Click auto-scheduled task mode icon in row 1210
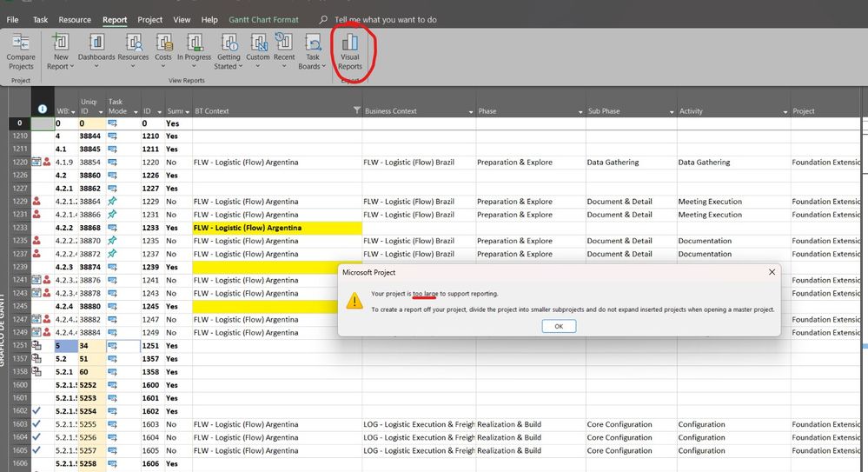Viewport: 868px width, 472px height. [x=112, y=136]
